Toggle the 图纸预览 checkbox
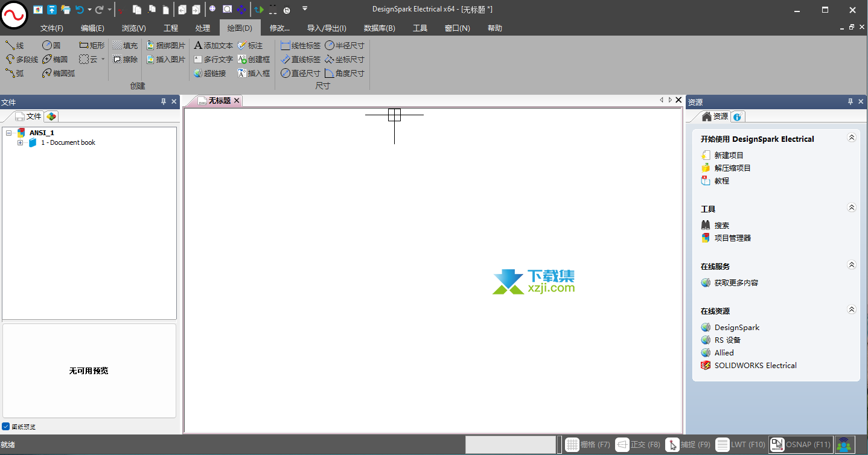The image size is (868, 455). click(x=6, y=427)
